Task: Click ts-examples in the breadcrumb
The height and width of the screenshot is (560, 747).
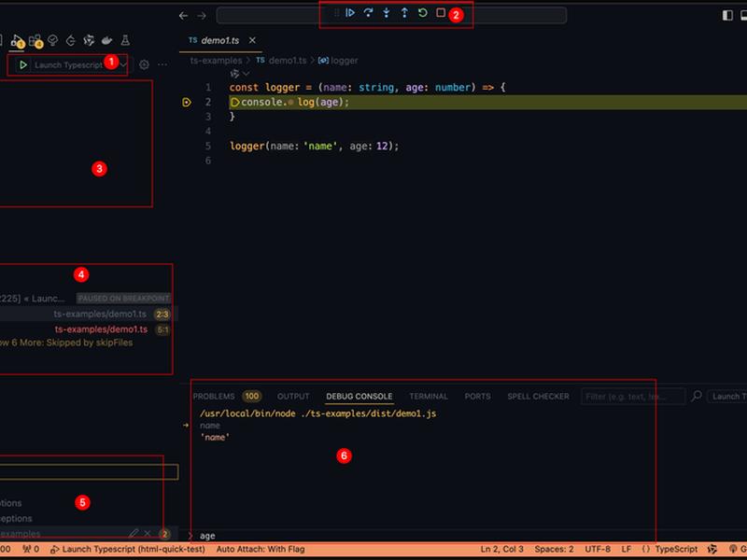Action: 216,61
